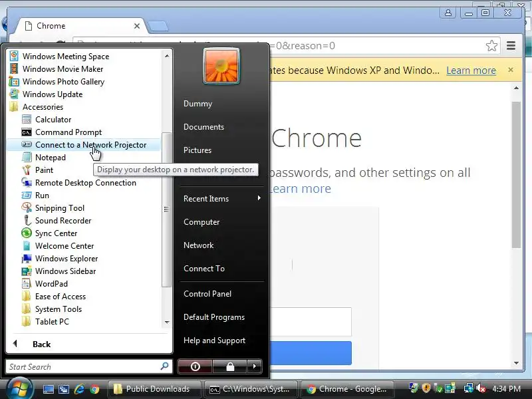Image resolution: width=532 pixels, height=399 pixels.
Task: Expand Recent Items submenu
Action: tap(222, 199)
